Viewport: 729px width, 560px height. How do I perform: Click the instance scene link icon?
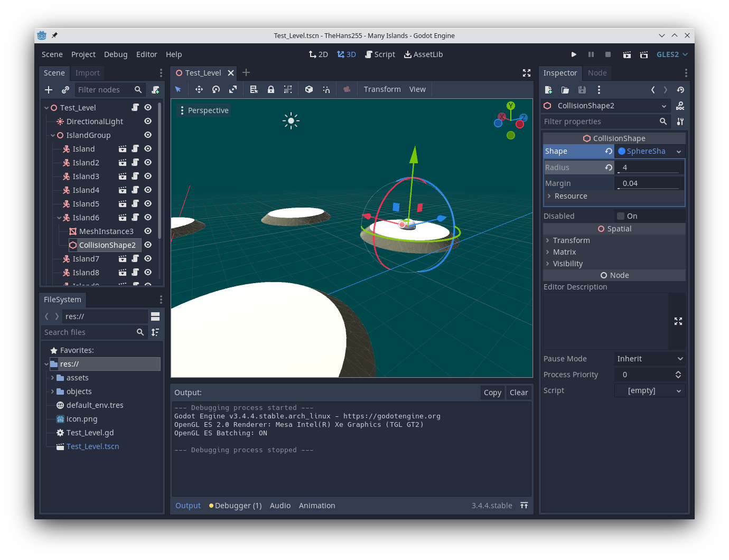[66, 90]
